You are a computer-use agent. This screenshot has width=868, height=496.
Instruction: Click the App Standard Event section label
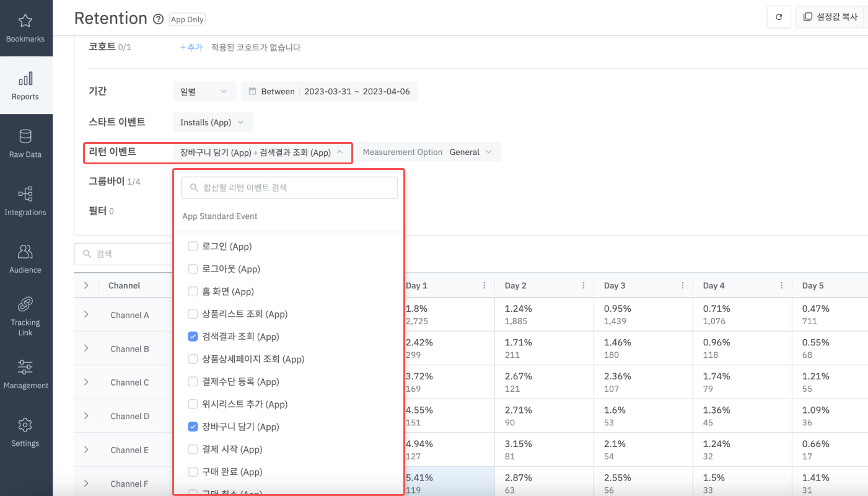[x=220, y=216]
